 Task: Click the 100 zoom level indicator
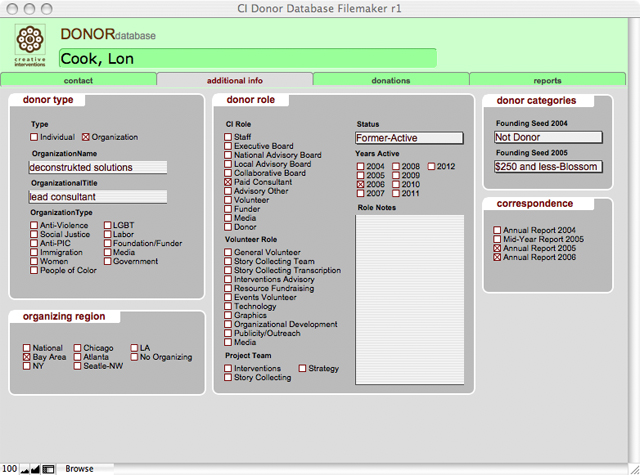tap(9, 468)
